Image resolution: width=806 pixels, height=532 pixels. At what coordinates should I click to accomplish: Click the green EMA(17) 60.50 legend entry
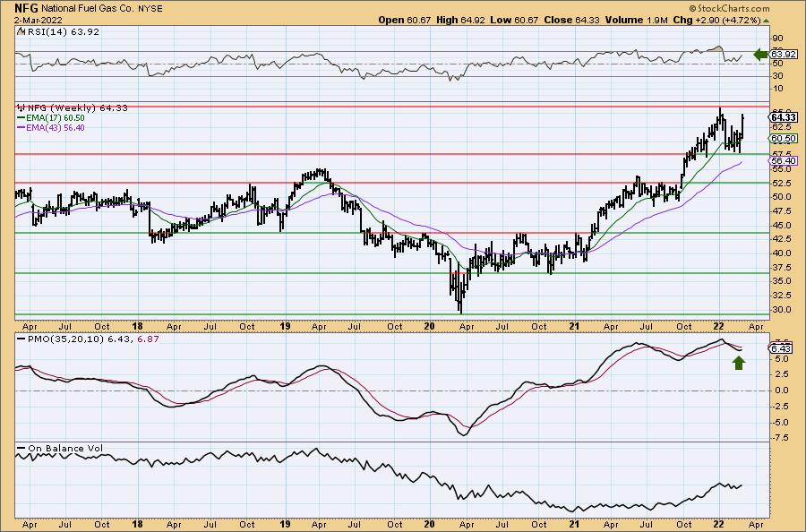point(51,117)
